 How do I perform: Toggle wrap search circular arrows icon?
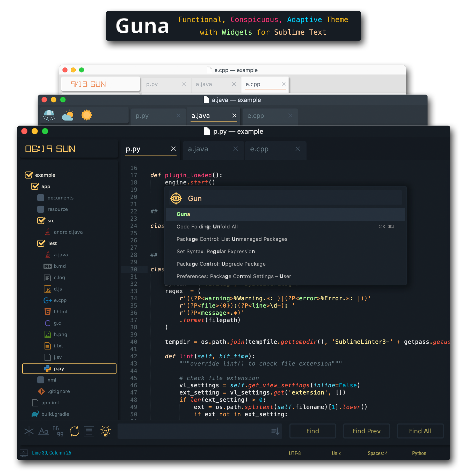(x=75, y=431)
